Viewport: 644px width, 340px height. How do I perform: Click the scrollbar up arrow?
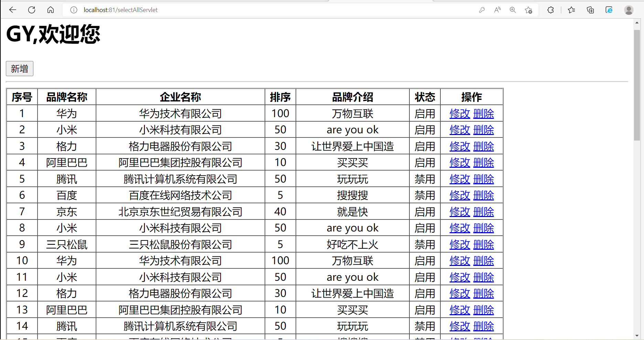(x=637, y=23)
